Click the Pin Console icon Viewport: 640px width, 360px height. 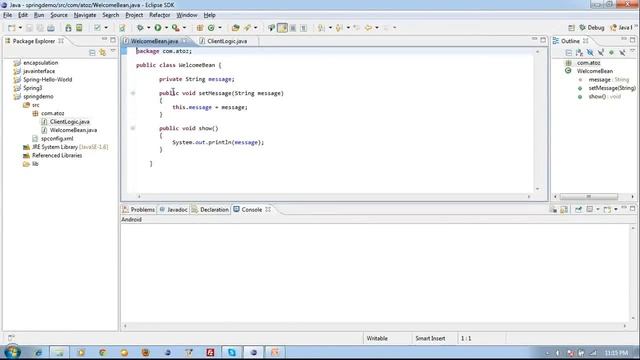pos(578,209)
